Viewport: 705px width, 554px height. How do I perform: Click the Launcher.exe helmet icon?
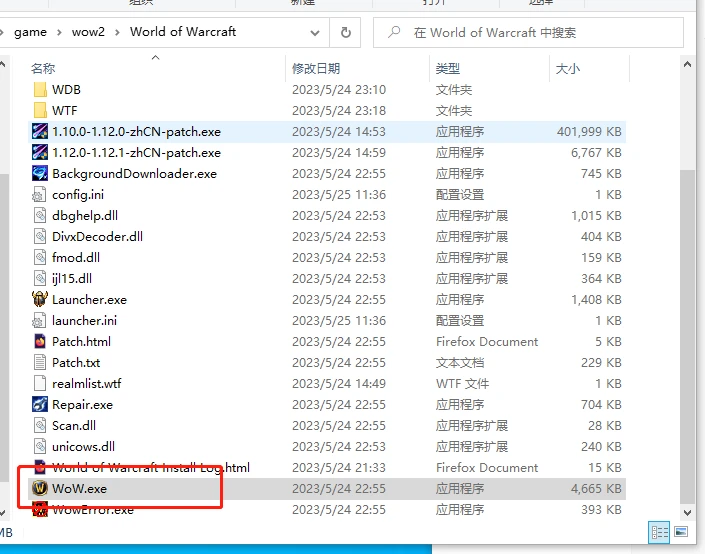tap(40, 299)
